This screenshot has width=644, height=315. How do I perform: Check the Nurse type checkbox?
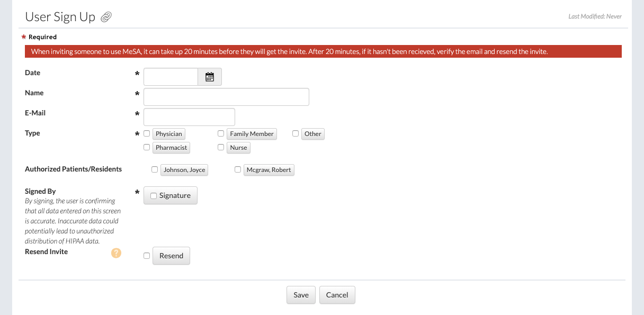pyautogui.click(x=221, y=148)
